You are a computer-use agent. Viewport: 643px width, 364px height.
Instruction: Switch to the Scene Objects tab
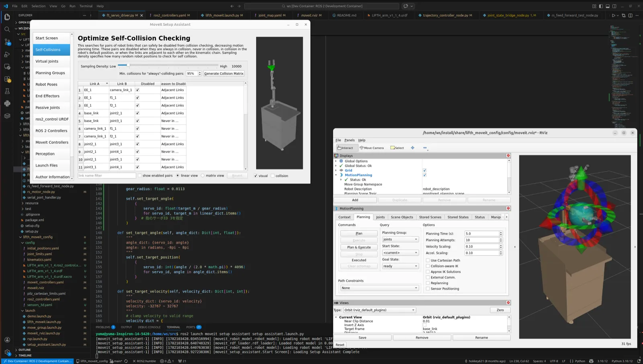click(x=402, y=217)
